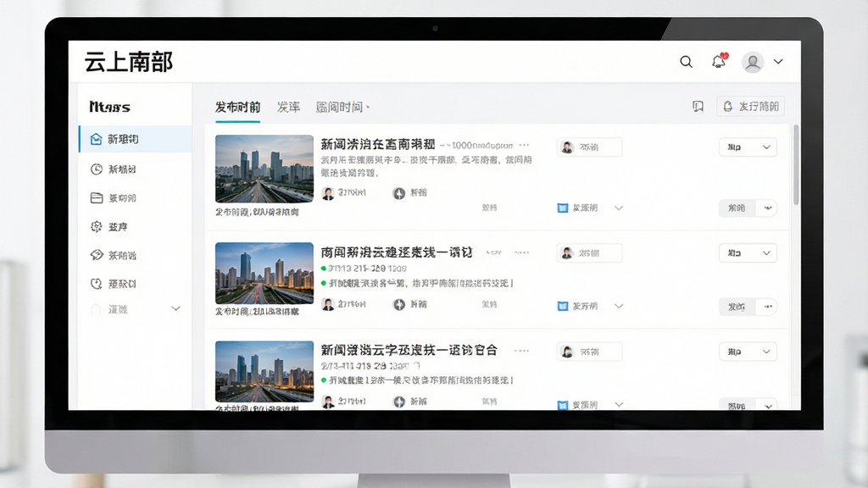Click the bell-labeled button above the list
The image size is (868, 488).
(x=751, y=106)
